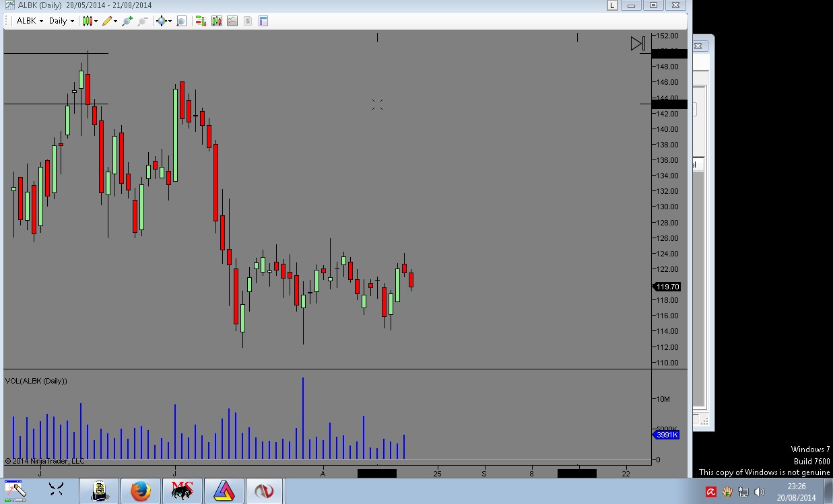The image size is (833, 504).
Task: Click the 3991K volume value label
Action: (x=667, y=435)
